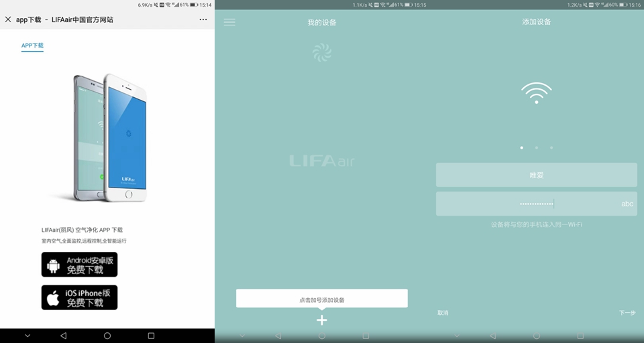
Task: Tap the Android安卓版 免费下载 button
Action: pyautogui.click(x=79, y=265)
